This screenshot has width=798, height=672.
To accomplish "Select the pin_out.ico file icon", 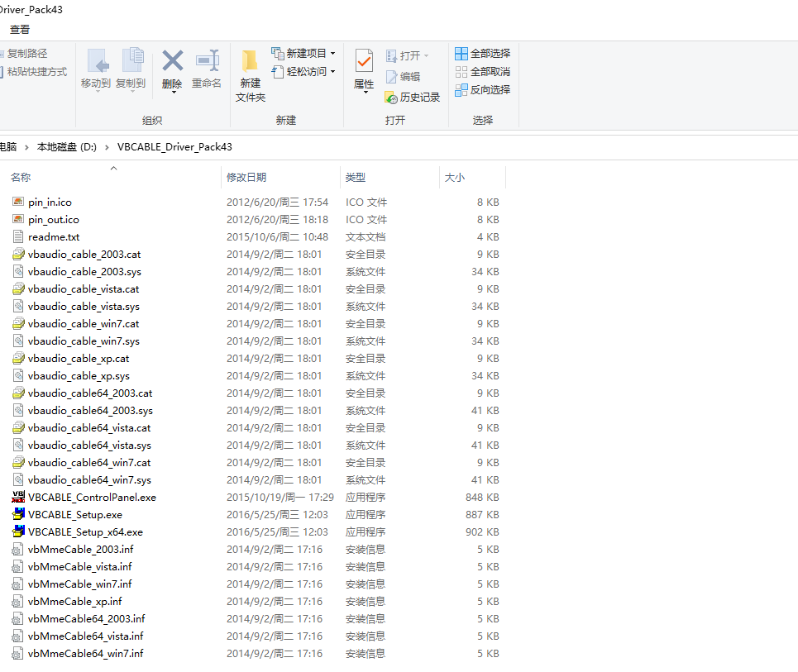I will (x=18, y=219).
